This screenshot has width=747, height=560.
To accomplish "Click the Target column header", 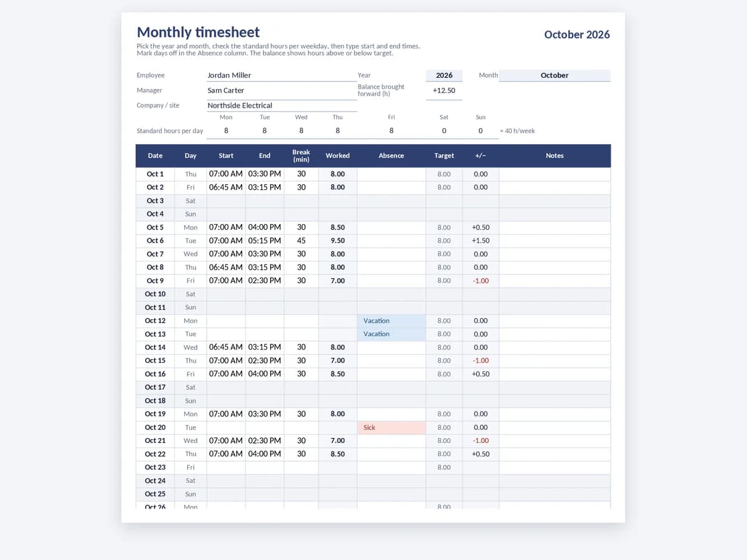I will click(444, 156).
